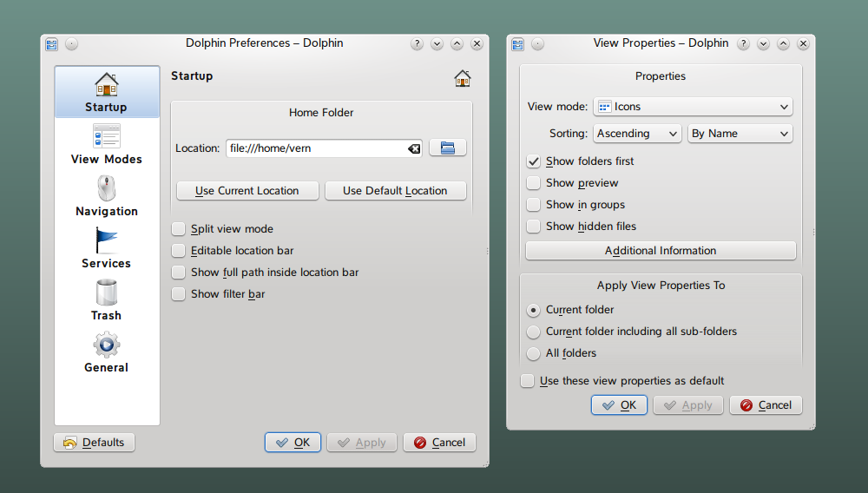Click Use Current Location button

[x=247, y=190]
